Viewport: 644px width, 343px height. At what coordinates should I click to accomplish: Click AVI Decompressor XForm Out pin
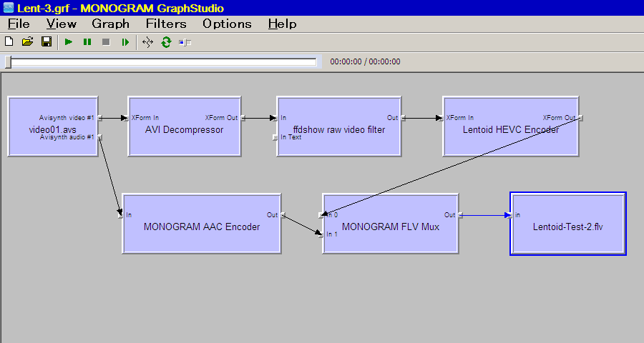click(243, 118)
